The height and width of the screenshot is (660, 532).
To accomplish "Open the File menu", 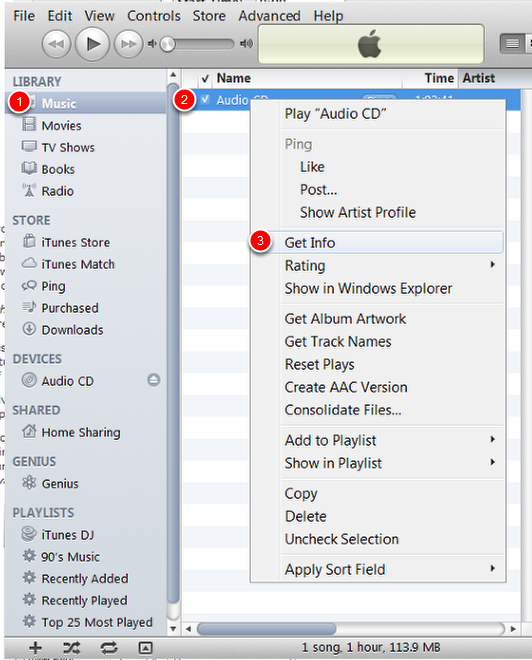I will point(24,16).
